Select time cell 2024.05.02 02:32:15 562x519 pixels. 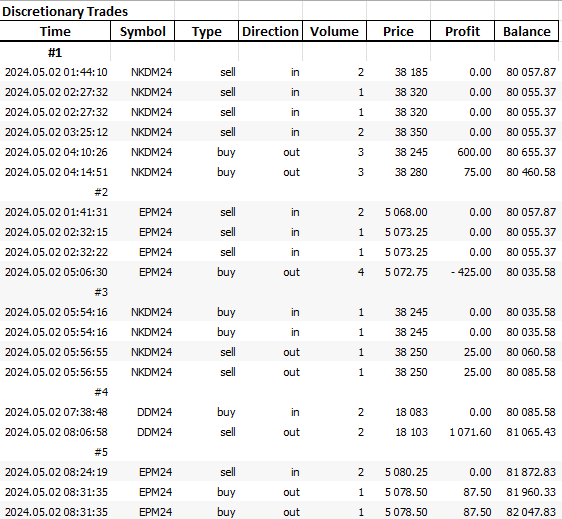pos(56,232)
